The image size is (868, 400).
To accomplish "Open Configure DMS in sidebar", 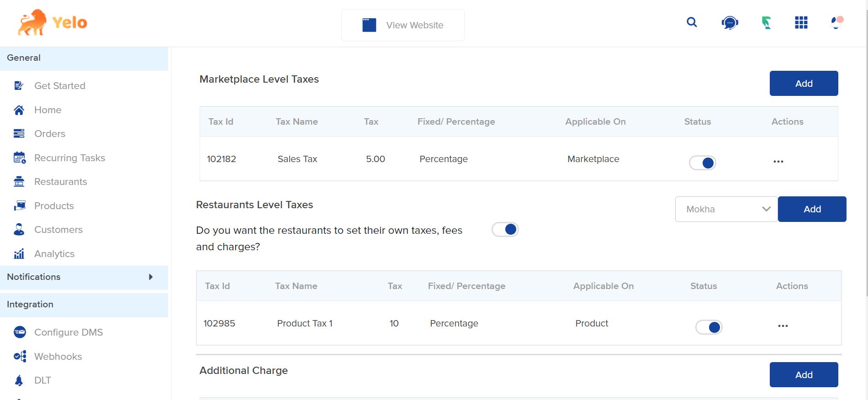I will [68, 332].
